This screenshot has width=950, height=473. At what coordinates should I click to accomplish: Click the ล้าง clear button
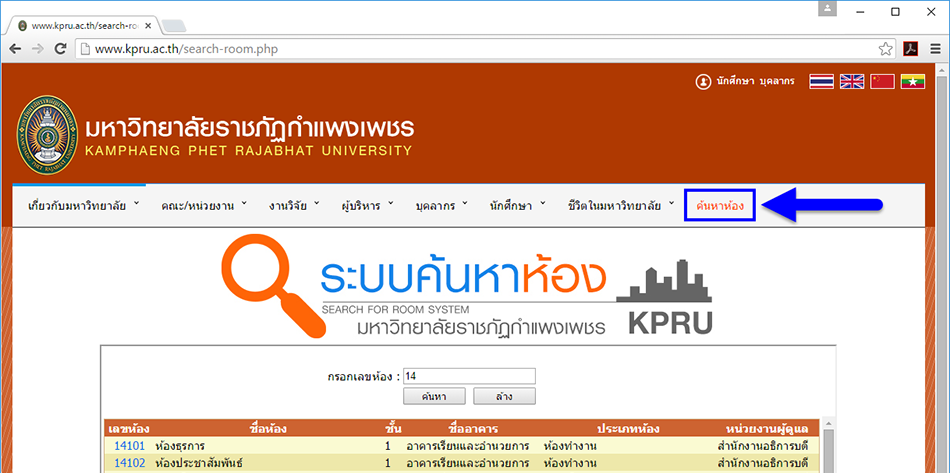[504, 397]
